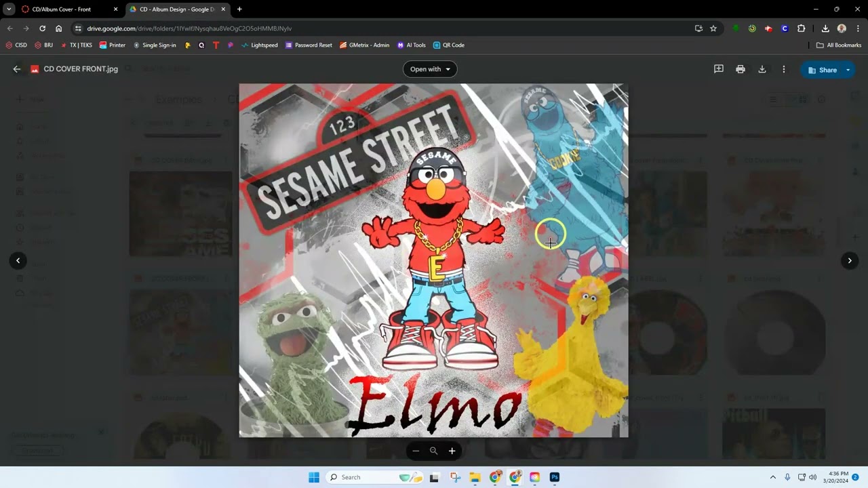
Task: Open the notification count badge
Action: coord(856,477)
